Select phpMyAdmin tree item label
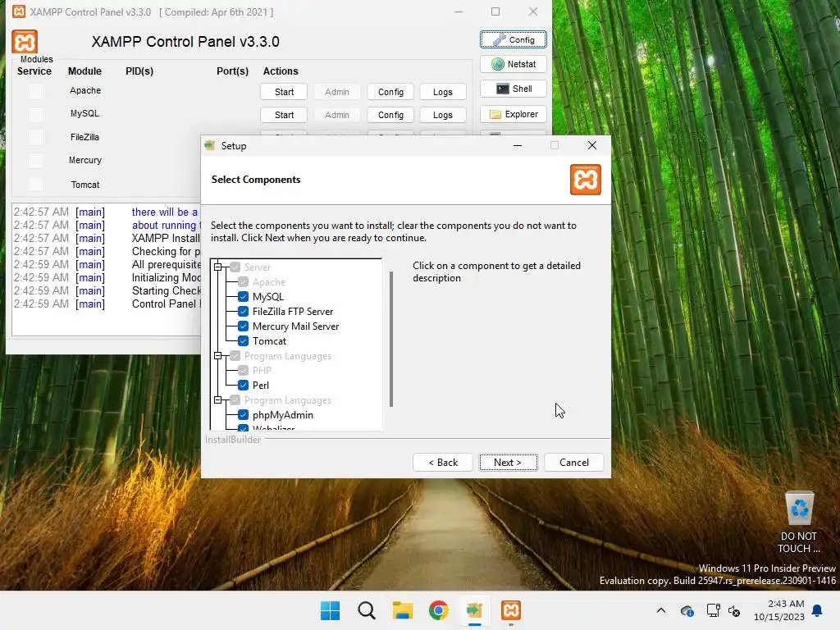 283,414
